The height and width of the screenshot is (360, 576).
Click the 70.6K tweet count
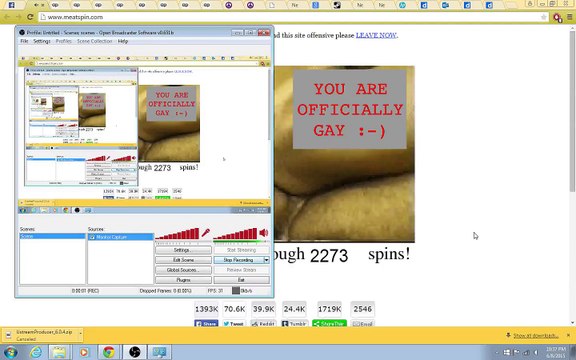point(234,309)
